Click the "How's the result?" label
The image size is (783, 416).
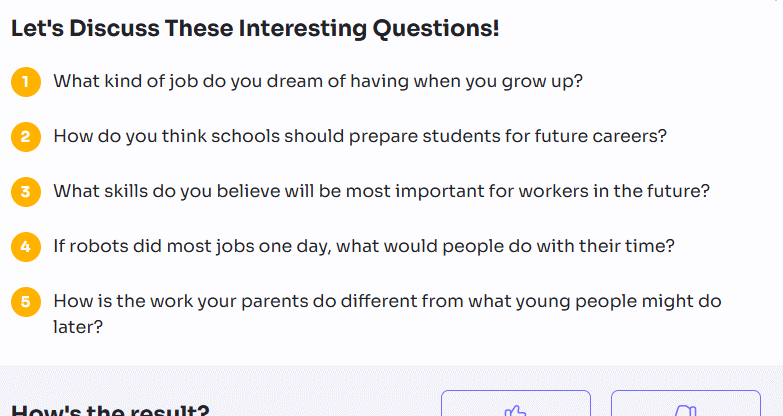coord(110,410)
